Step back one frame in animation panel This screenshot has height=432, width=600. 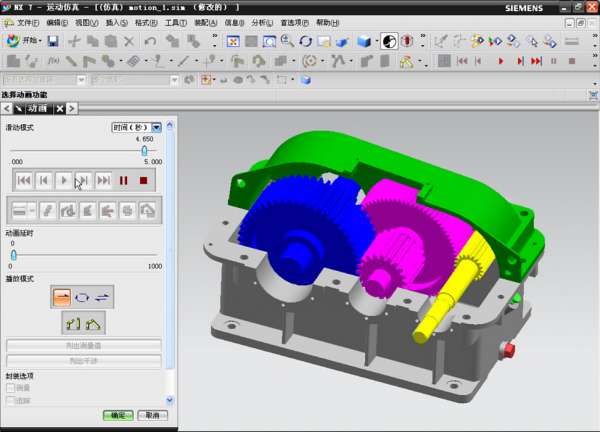[44, 180]
